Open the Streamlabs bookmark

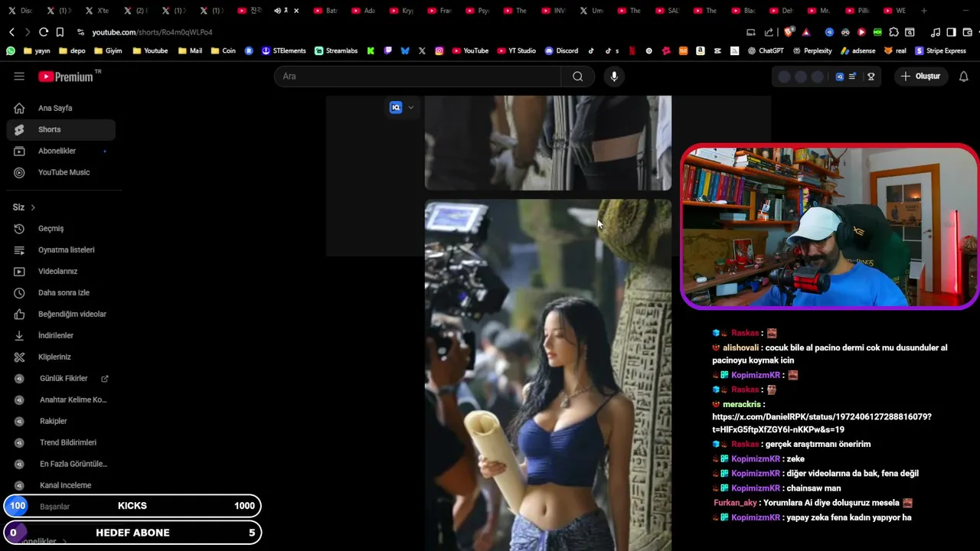(336, 51)
